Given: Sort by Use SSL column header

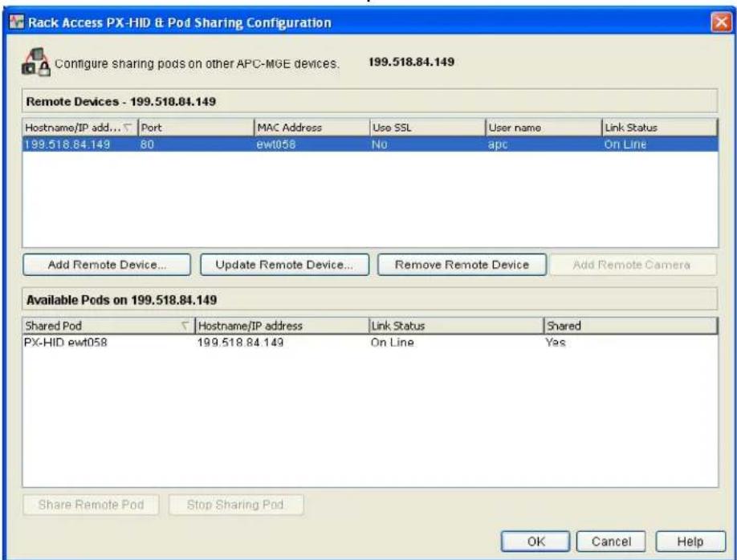Looking at the screenshot, I should point(427,128).
